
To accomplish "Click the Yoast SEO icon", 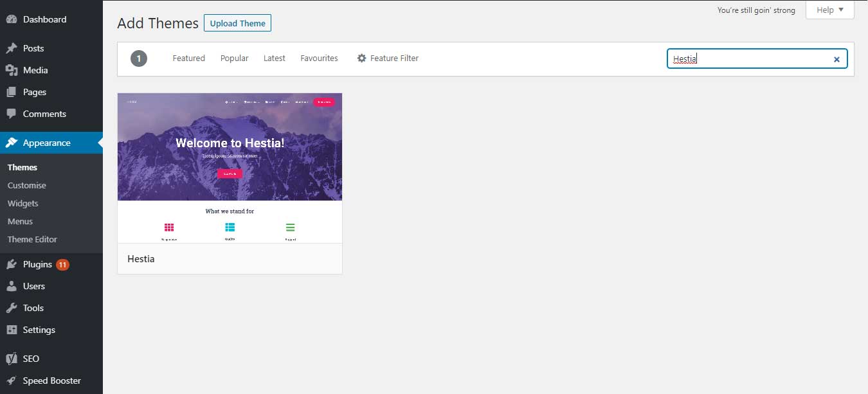I will [x=12, y=359].
